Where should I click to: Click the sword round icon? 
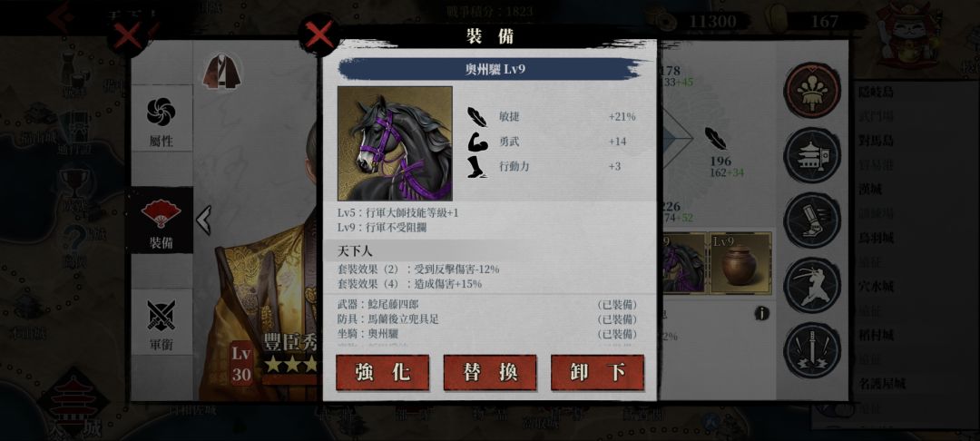pyautogui.click(x=812, y=349)
